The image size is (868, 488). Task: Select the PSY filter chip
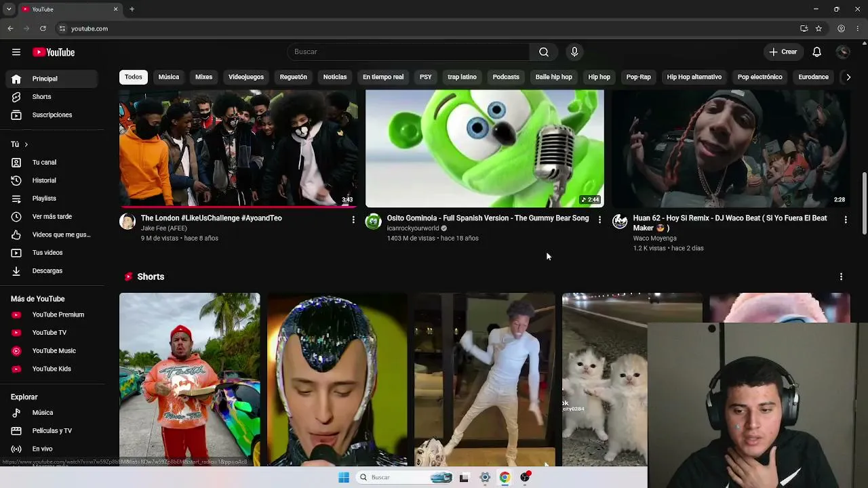point(426,77)
